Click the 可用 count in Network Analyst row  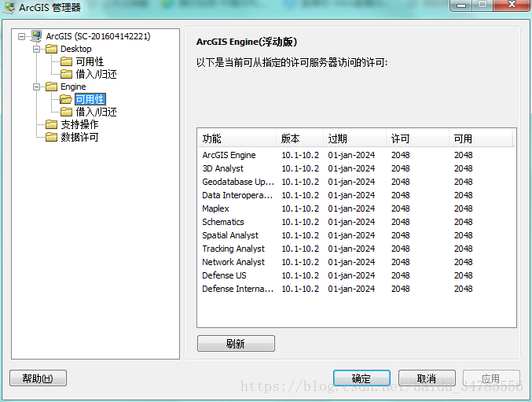pos(463,262)
